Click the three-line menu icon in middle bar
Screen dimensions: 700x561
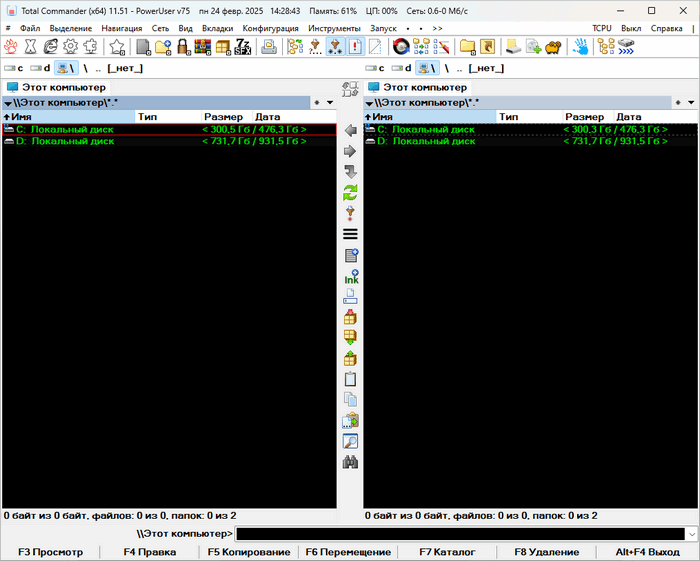pyautogui.click(x=350, y=234)
